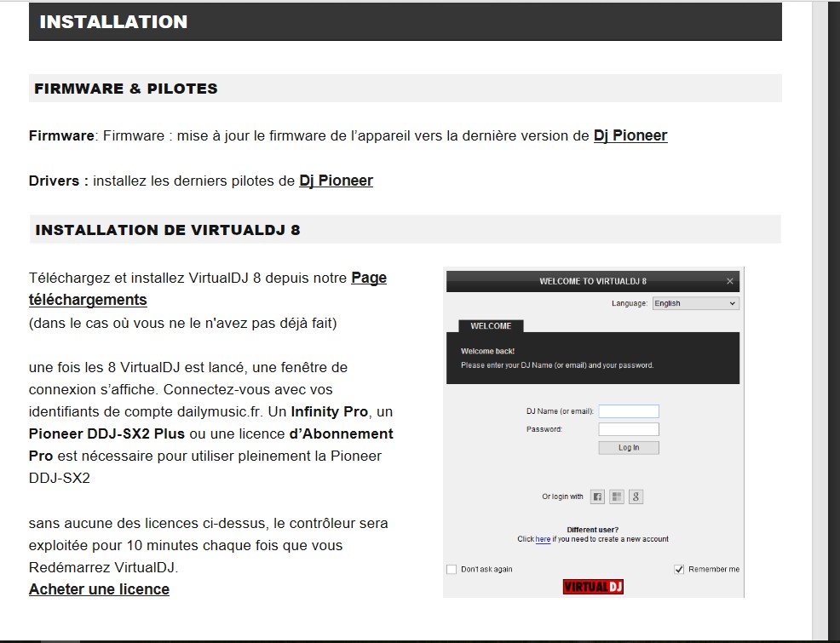Open the Dj Pioneer drivers link
Image resolution: width=840 pixels, height=643 pixels.
tap(336, 181)
